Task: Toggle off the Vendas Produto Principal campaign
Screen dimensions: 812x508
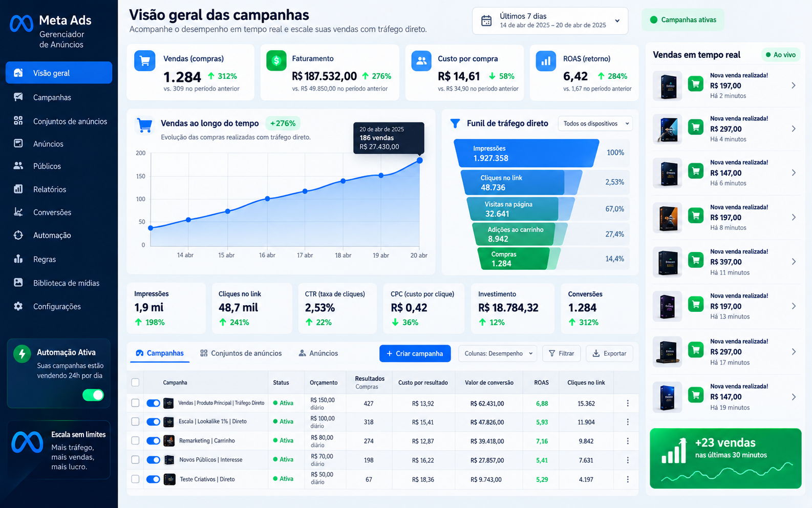Action: pos(153,403)
